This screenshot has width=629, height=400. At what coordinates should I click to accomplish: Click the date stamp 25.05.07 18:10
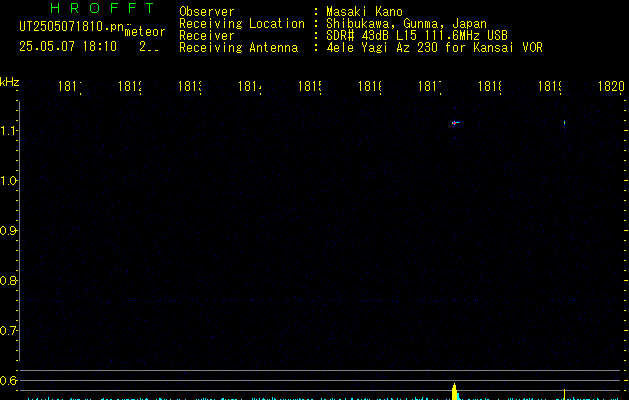click(68, 47)
